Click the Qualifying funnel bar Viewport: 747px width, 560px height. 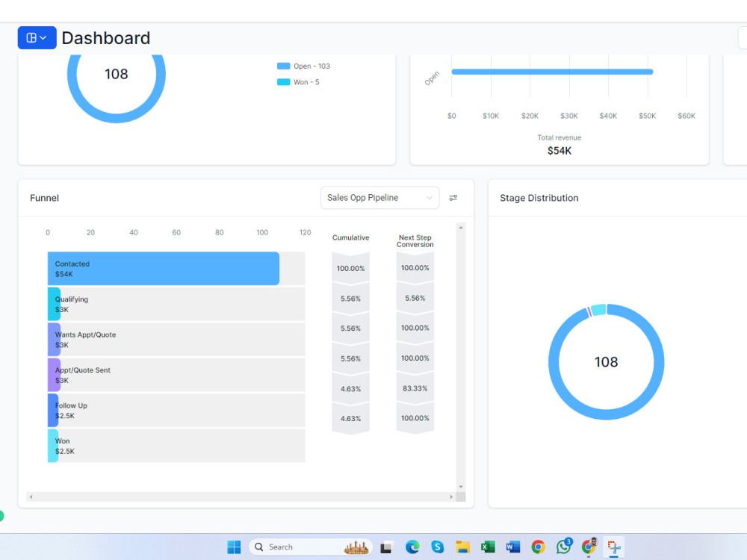(54, 305)
